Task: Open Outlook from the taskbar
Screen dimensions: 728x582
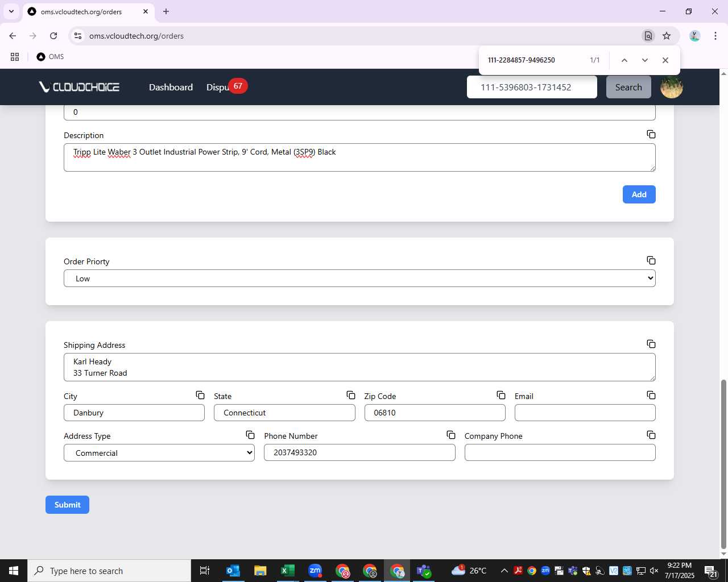Action: pos(233,571)
